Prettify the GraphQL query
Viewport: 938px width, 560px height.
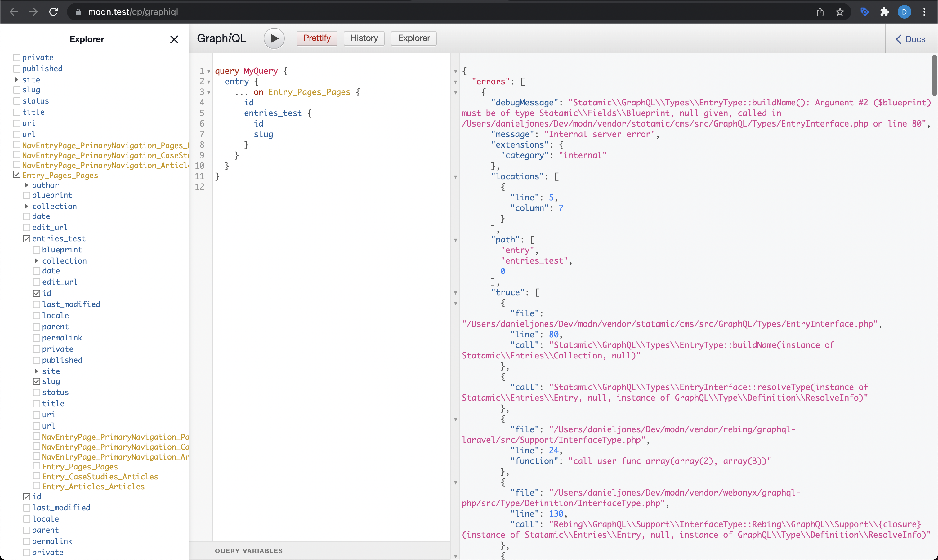(x=316, y=38)
